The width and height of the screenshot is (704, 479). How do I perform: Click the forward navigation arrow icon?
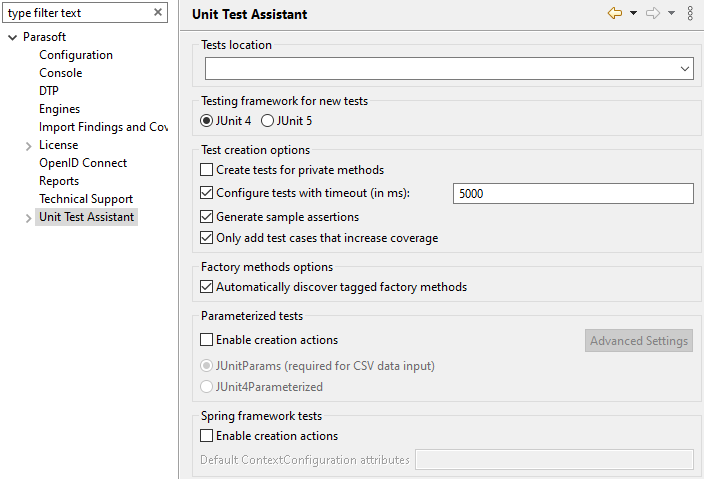pyautogui.click(x=653, y=13)
